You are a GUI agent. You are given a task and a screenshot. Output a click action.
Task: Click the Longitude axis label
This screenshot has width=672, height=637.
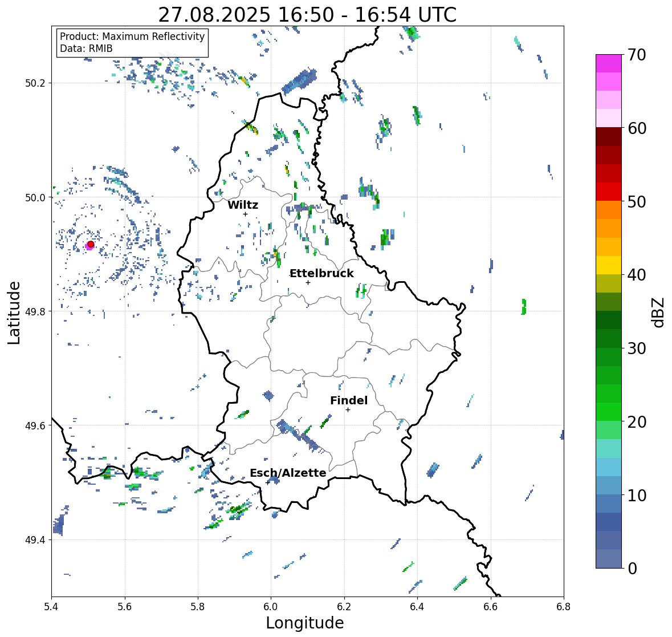pos(305,623)
